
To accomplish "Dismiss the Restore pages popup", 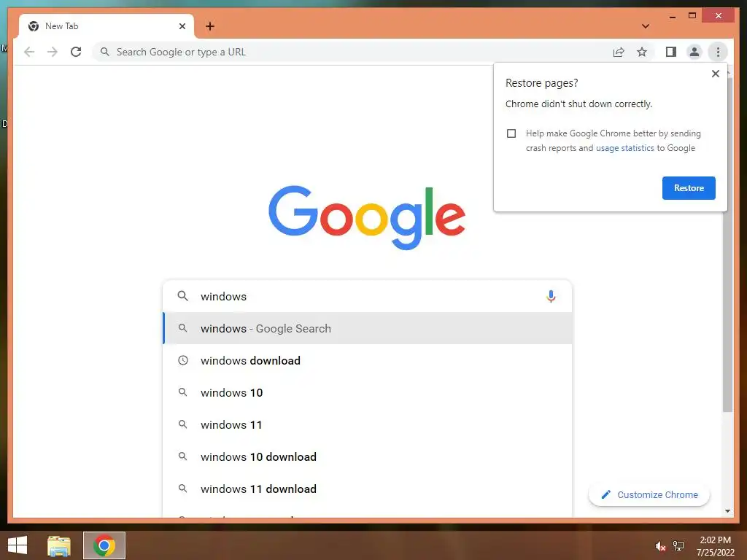I will (715, 74).
